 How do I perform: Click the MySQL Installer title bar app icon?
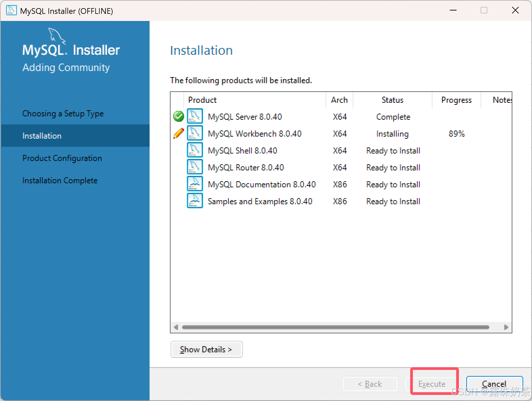pos(11,10)
